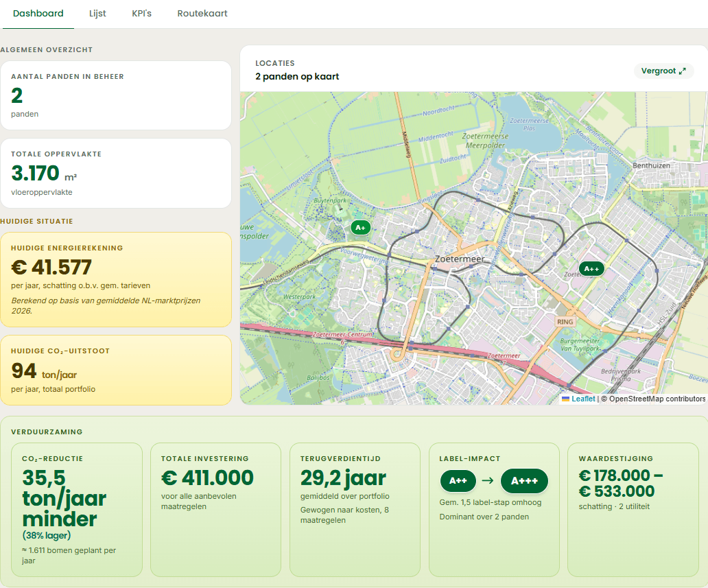Click the 'Verduurzaming' section heading
Viewport: 708px width, 588px height.
47,432
